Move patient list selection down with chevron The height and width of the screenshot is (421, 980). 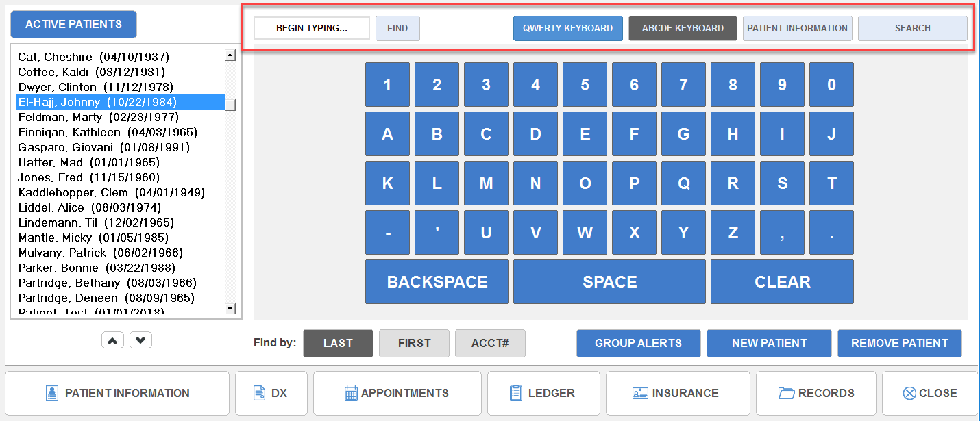[140, 340]
